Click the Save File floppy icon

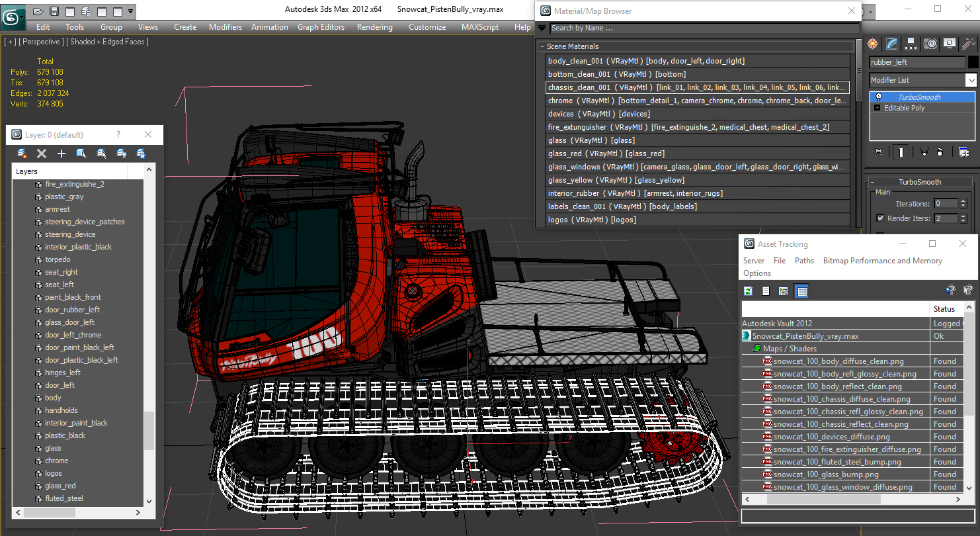pos(54,11)
